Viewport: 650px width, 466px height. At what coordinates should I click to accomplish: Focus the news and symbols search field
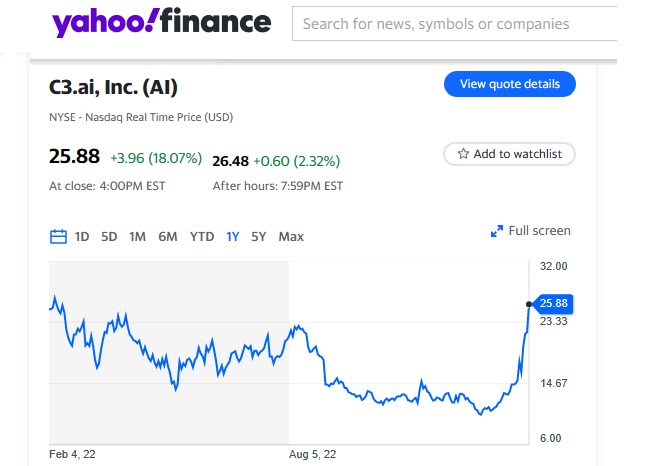[x=455, y=24]
